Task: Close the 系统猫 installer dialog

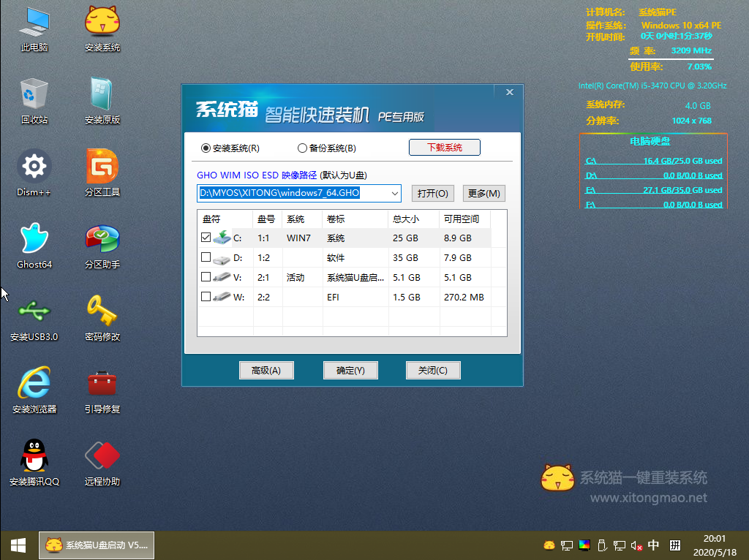Action: (510, 92)
